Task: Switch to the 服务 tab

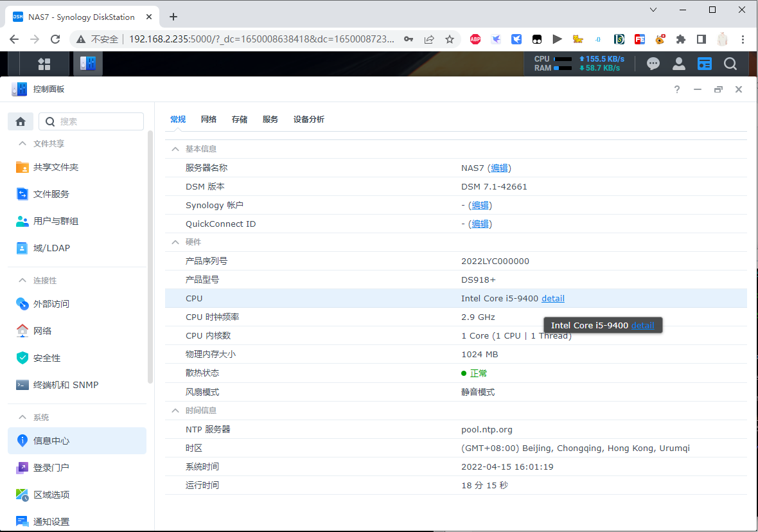Action: (x=270, y=120)
